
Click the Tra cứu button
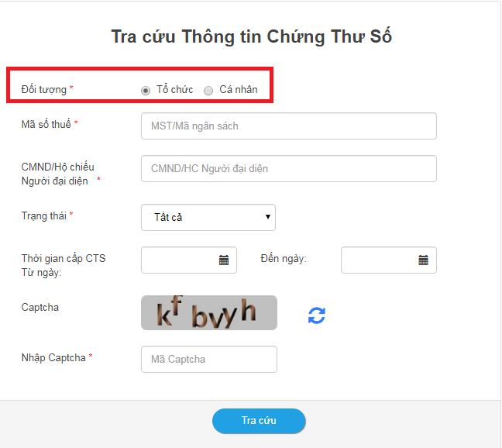pyautogui.click(x=259, y=421)
